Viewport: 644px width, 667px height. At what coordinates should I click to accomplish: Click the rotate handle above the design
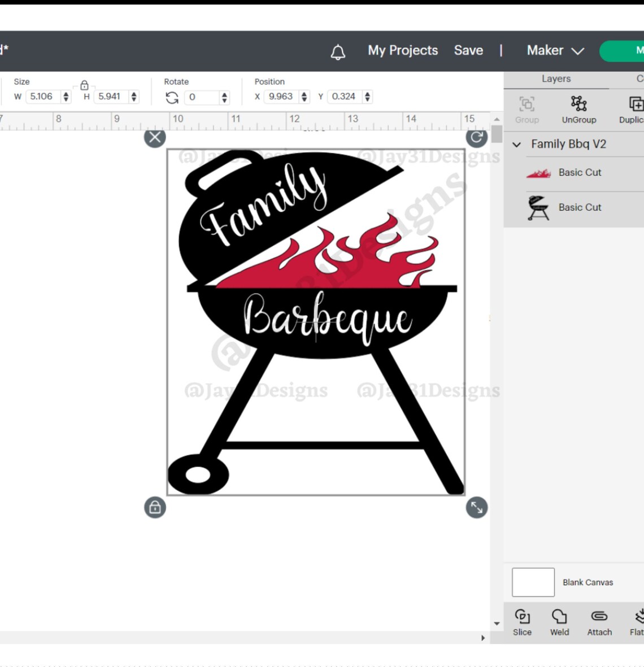pos(476,137)
